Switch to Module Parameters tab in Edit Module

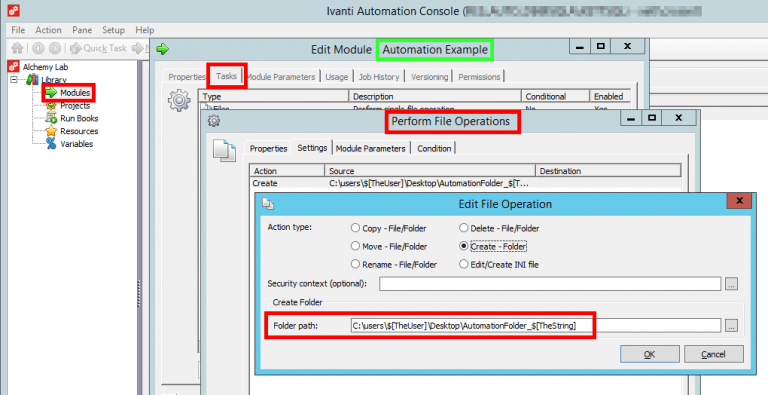point(281,77)
